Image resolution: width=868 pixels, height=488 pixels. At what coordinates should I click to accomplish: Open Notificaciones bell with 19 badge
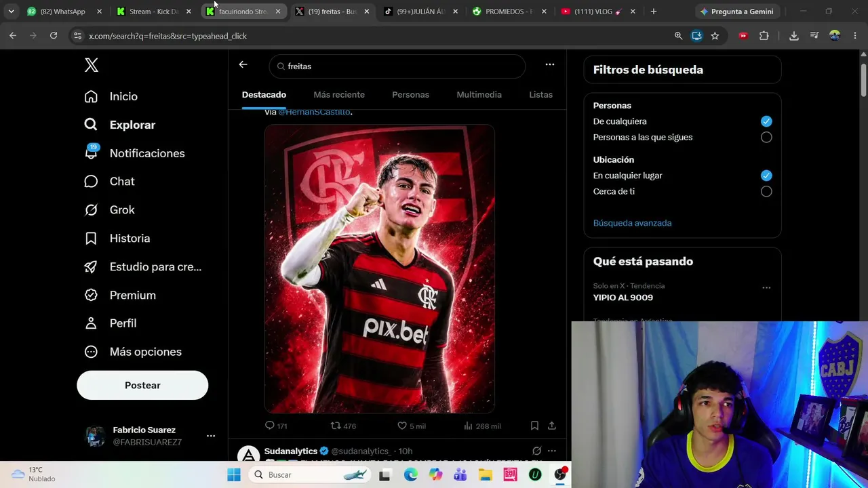point(91,152)
